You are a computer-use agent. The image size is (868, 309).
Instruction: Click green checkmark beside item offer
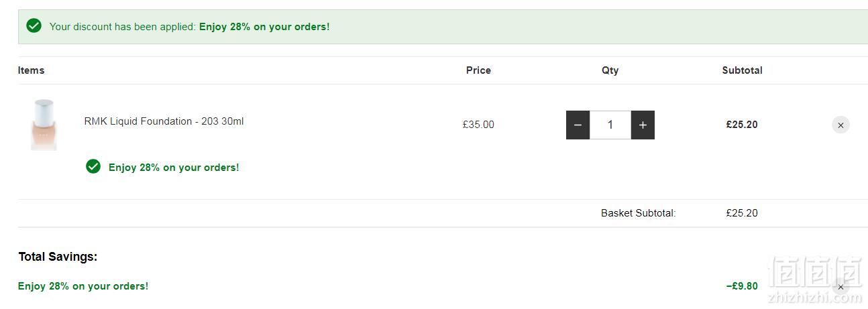coord(93,166)
